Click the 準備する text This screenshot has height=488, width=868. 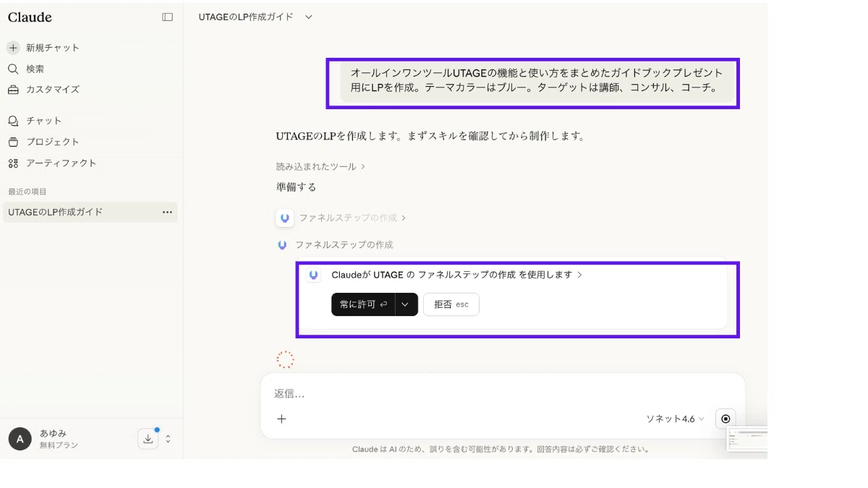(x=296, y=187)
